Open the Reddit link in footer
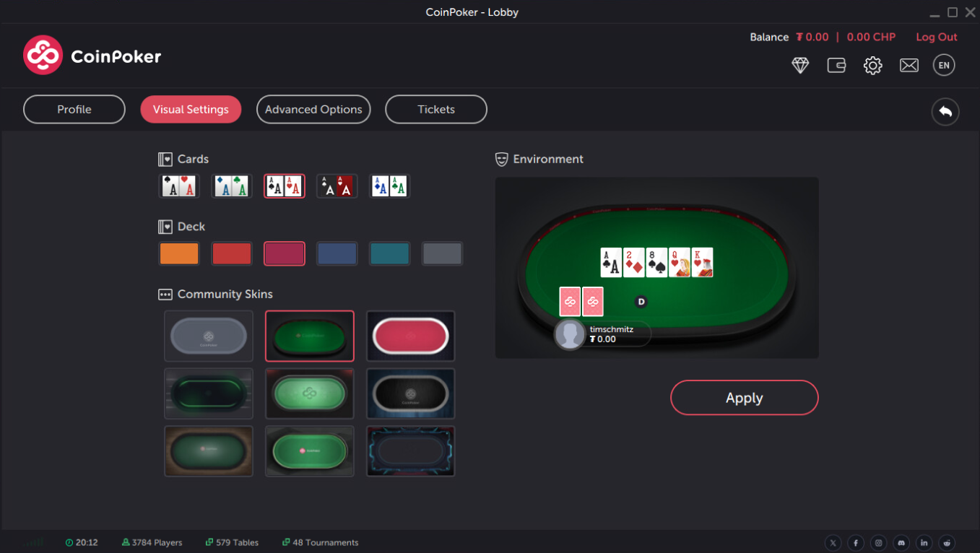Image resolution: width=980 pixels, height=553 pixels. tap(947, 543)
